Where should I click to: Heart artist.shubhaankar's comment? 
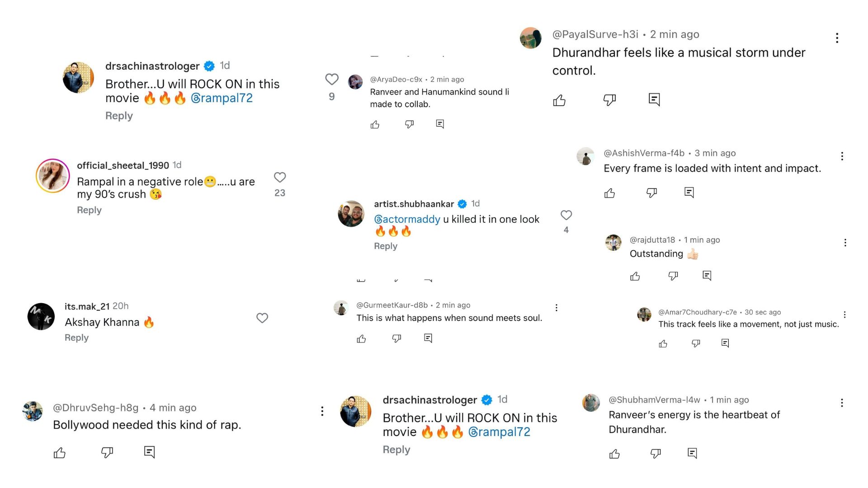point(566,215)
